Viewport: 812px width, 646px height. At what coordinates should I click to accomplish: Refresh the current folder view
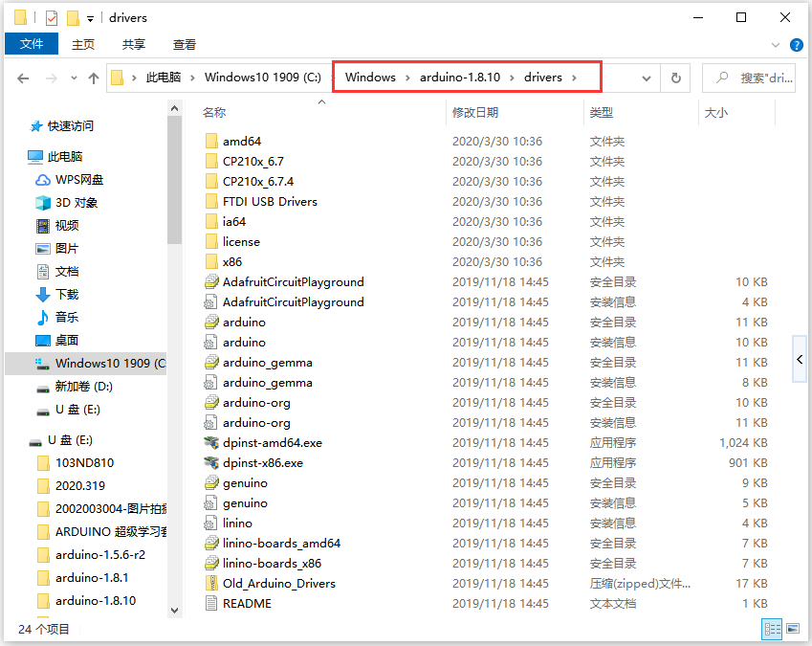[676, 78]
